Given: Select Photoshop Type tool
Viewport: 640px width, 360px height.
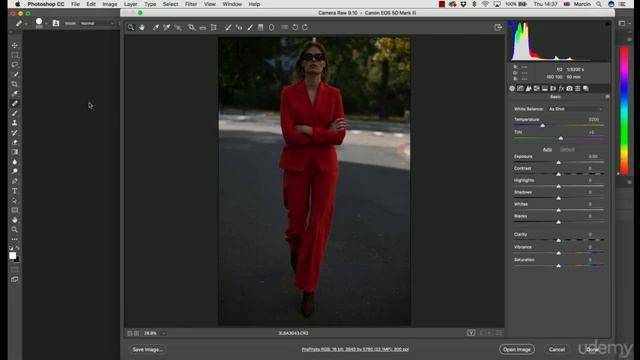Looking at the screenshot, I should pyautogui.click(x=15, y=191).
